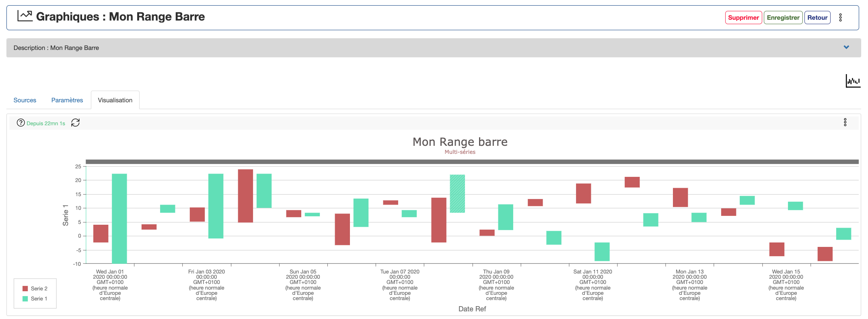Click the red Serie 2 legend swatch
This screenshot has width=868, height=319.
[25, 289]
